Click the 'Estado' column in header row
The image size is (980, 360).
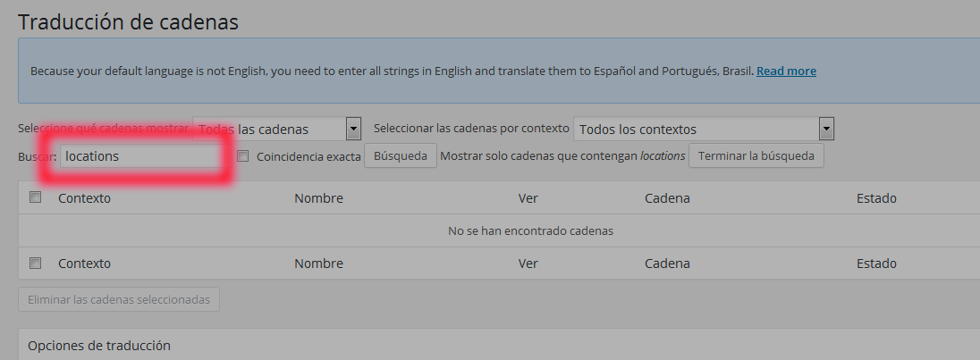pyautogui.click(x=876, y=198)
